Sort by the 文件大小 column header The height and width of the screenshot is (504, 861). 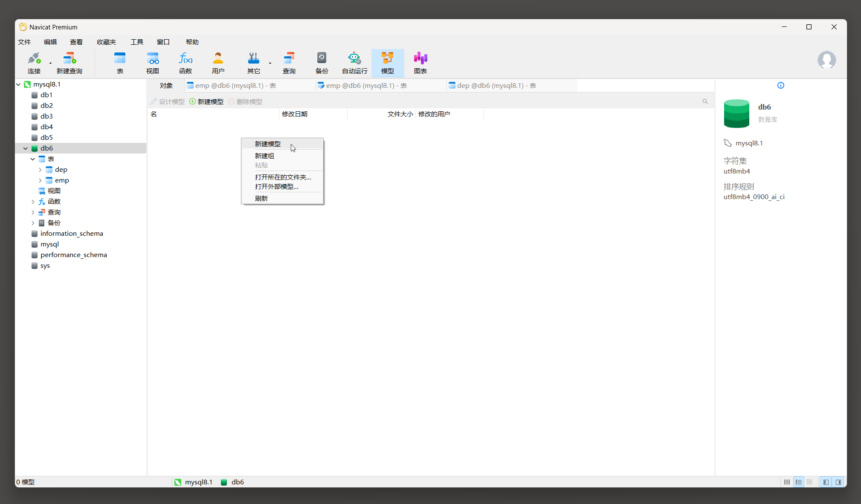381,114
